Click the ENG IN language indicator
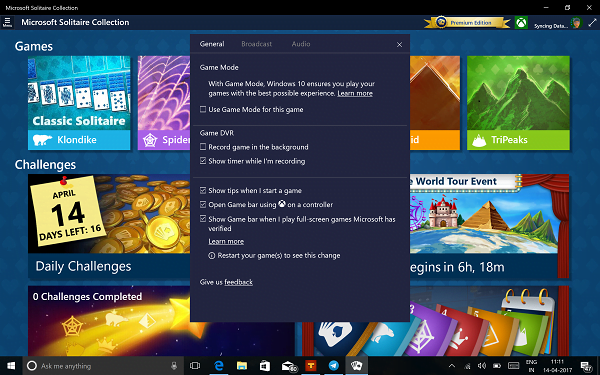Image resolution: width=600 pixels, height=375 pixels. coord(531,366)
